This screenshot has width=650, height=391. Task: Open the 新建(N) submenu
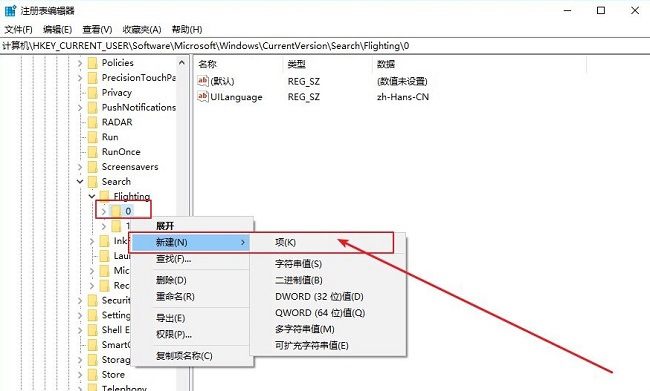pos(191,243)
